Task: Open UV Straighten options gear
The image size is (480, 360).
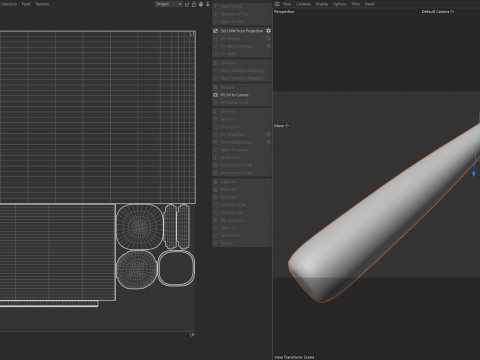Action: pos(268,135)
